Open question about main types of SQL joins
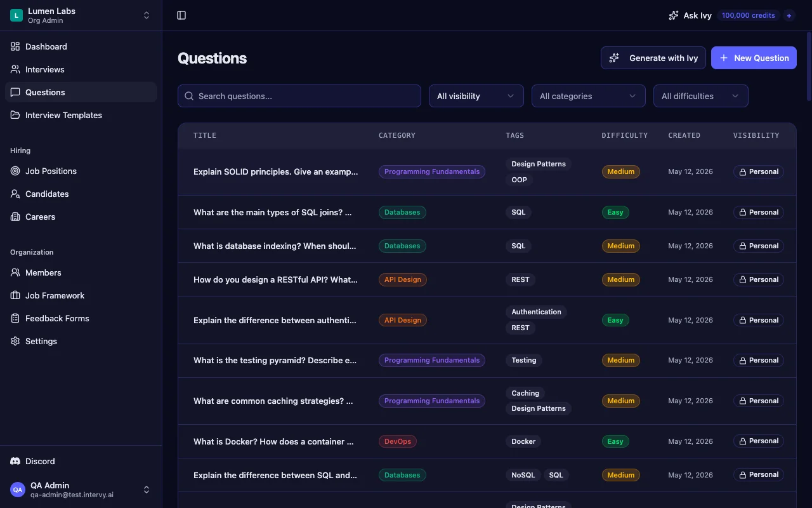 (x=273, y=212)
